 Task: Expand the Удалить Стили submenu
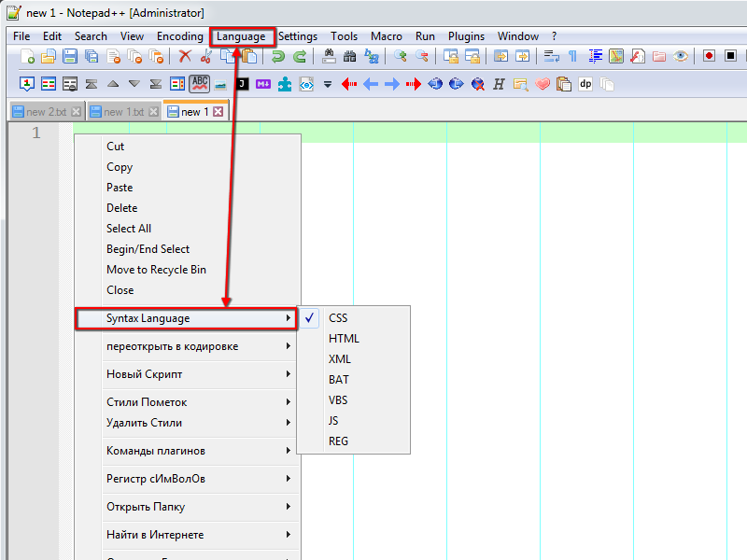(186, 423)
